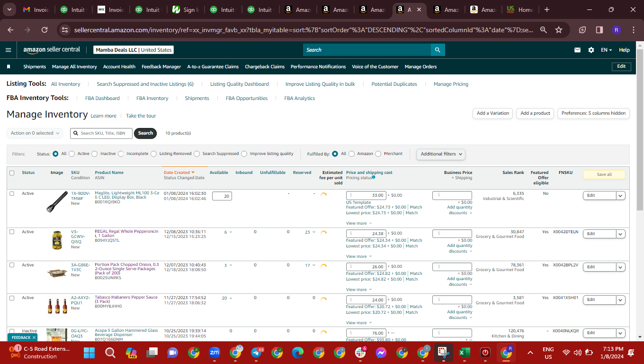
Task: Open Telegram from the taskbar
Action: pos(256,353)
